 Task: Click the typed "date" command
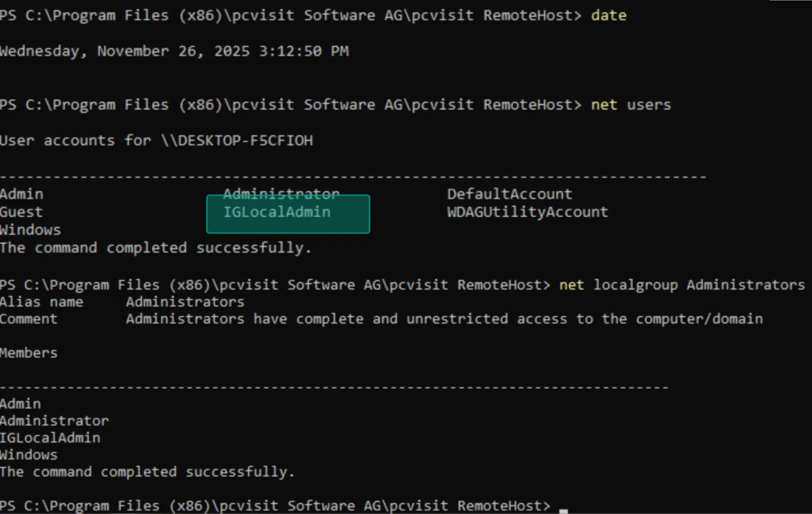(608, 16)
